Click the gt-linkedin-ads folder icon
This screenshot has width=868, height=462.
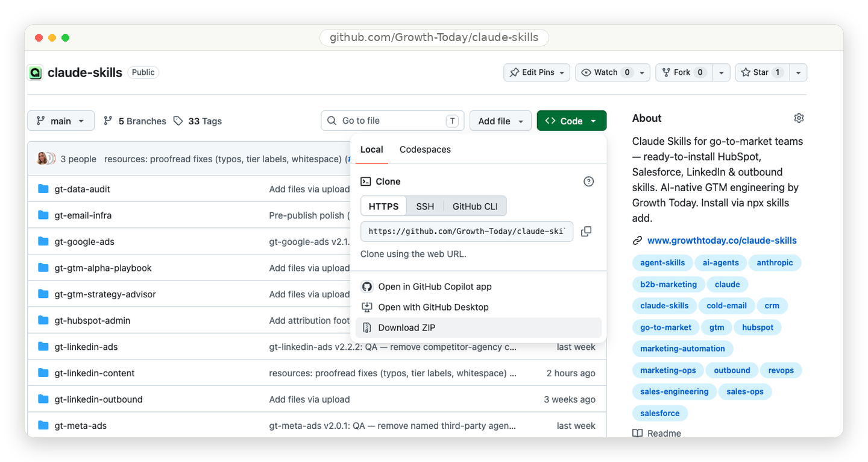tap(43, 346)
